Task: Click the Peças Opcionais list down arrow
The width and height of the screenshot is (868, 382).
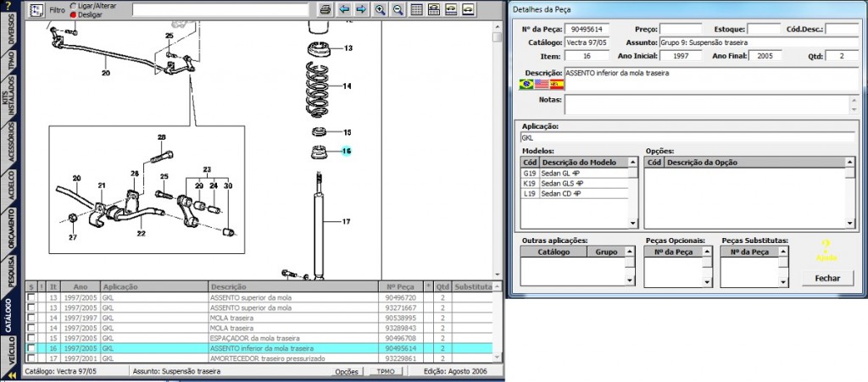Action: 707,281
